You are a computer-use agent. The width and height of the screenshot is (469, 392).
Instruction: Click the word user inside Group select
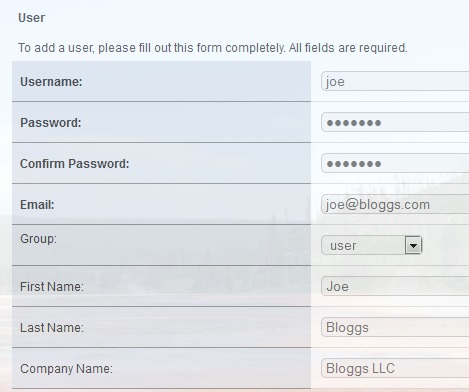coord(343,246)
